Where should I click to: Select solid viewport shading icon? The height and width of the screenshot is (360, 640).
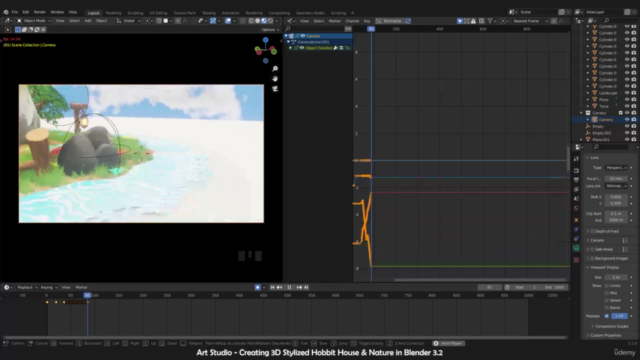pos(257,21)
